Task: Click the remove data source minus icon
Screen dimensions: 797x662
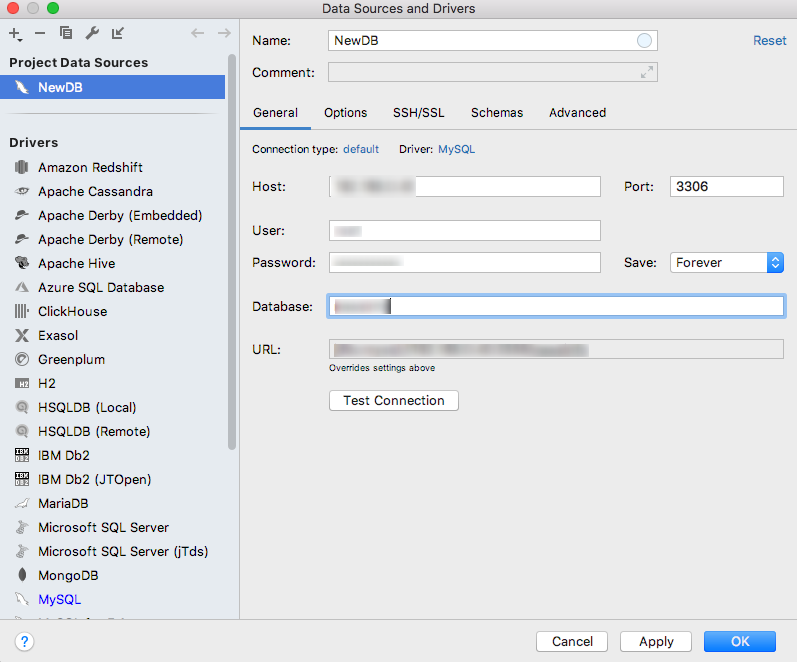Action: (40, 34)
